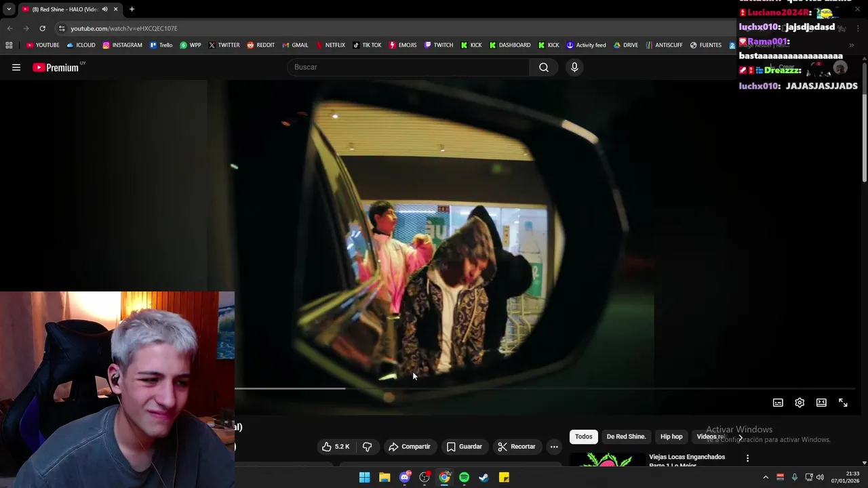Open the FUENTES bookmark
Screen dimensions: 868x488
(705, 45)
